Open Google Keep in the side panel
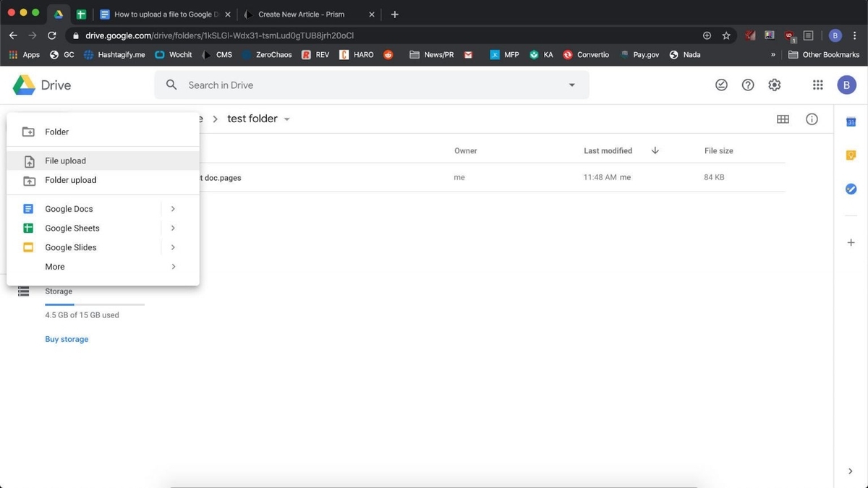 [851, 155]
